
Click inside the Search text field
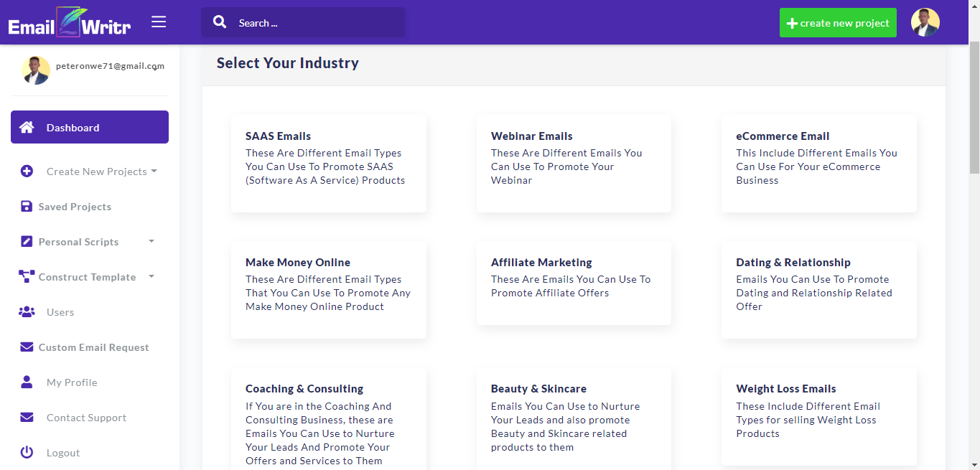[316, 23]
